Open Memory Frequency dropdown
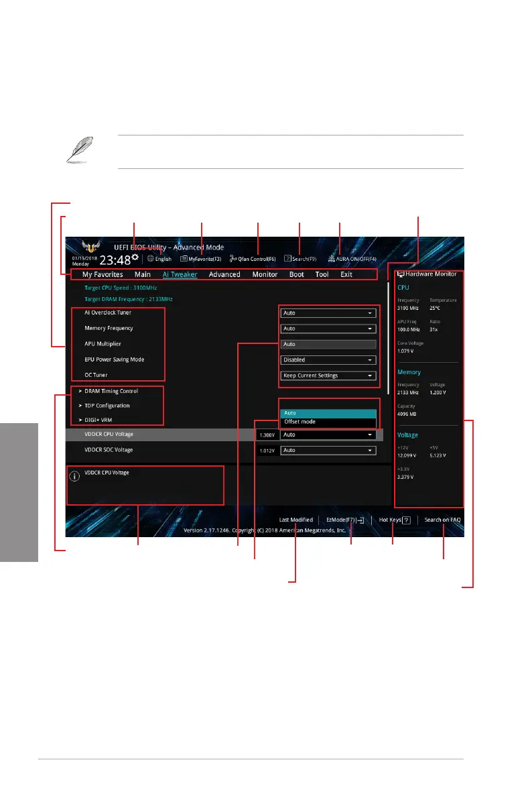The height and width of the screenshot is (802, 532). (x=328, y=329)
